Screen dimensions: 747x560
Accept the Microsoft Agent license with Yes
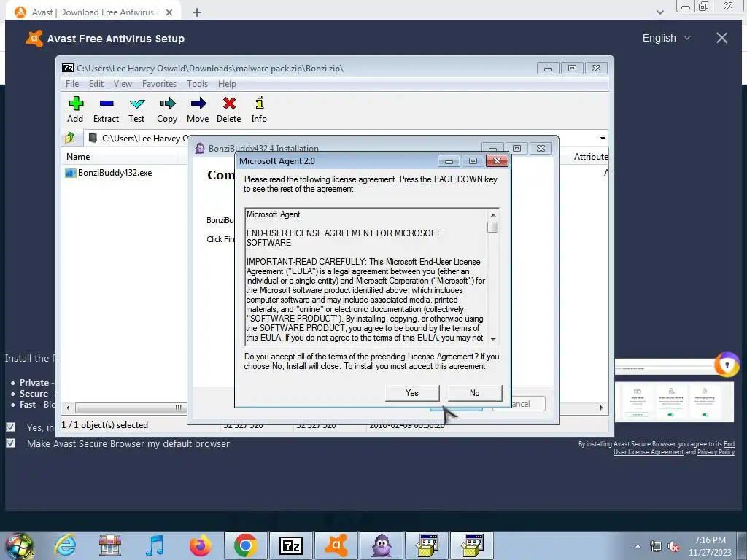click(x=412, y=393)
